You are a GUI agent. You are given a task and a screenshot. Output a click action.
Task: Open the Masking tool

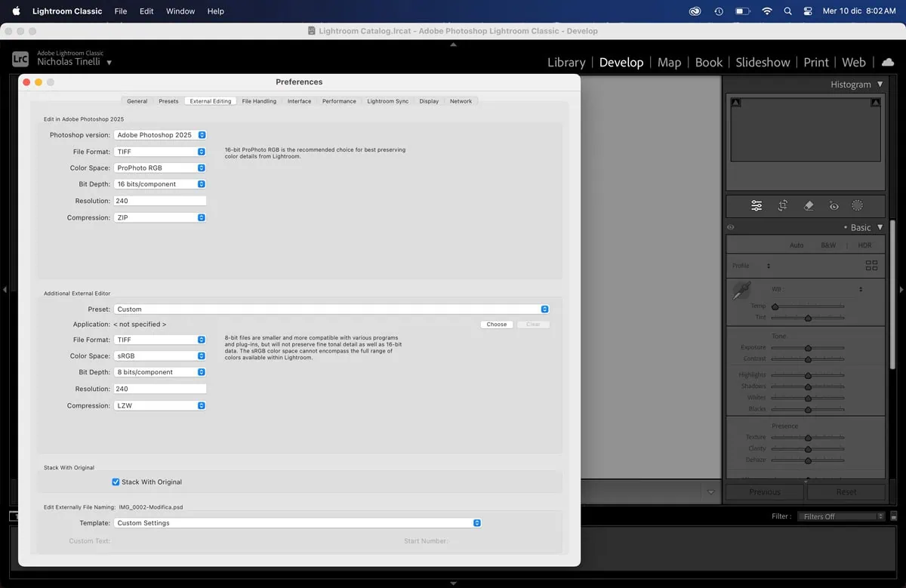pos(858,205)
